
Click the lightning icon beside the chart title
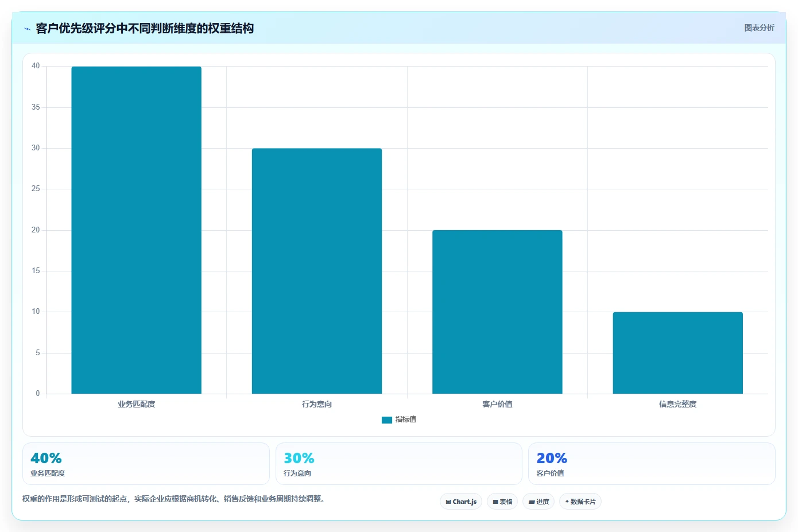point(27,29)
